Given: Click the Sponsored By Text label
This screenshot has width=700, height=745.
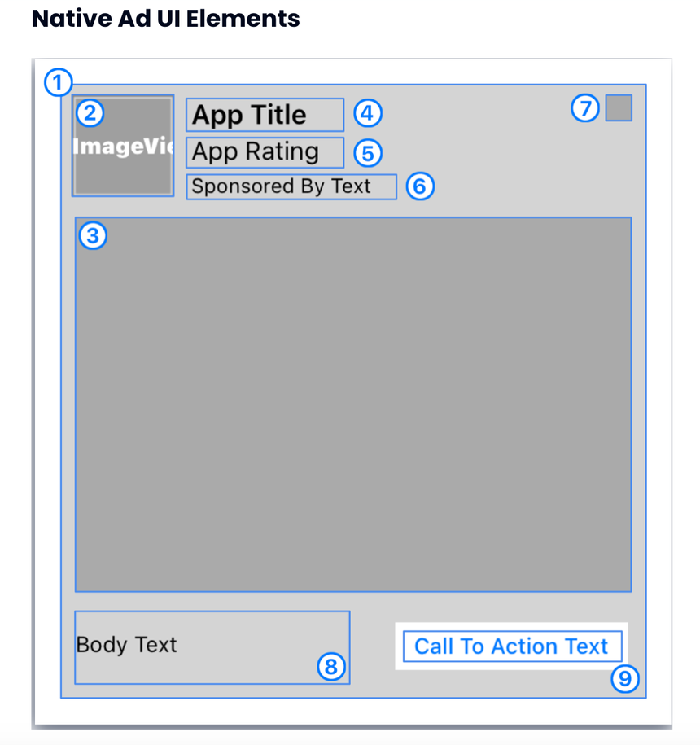Looking at the screenshot, I should click(291, 186).
